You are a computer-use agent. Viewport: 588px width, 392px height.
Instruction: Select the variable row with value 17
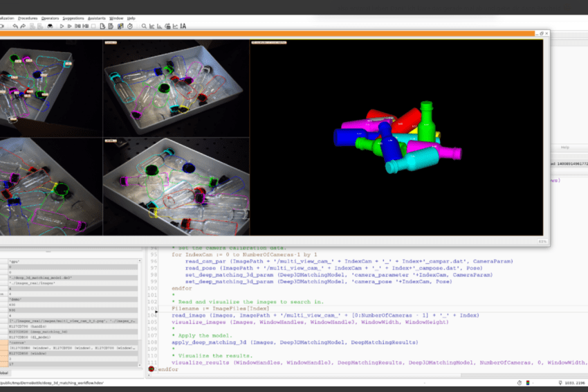click(x=73, y=364)
